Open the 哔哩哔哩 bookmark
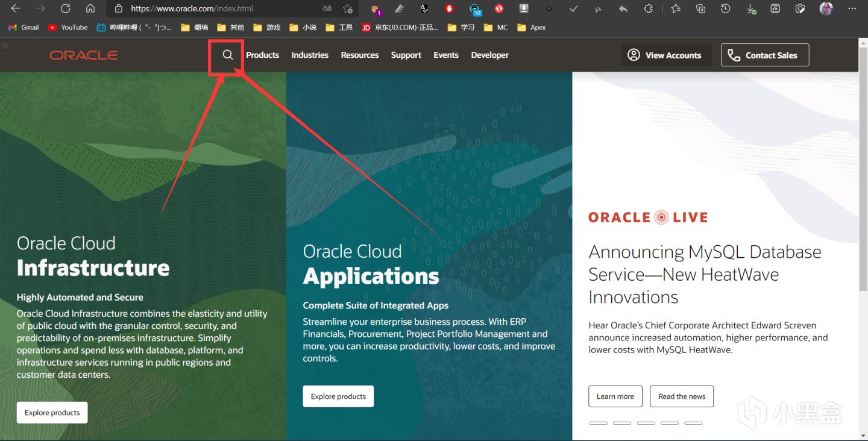Screen dimensions: 868x441 [134, 27]
